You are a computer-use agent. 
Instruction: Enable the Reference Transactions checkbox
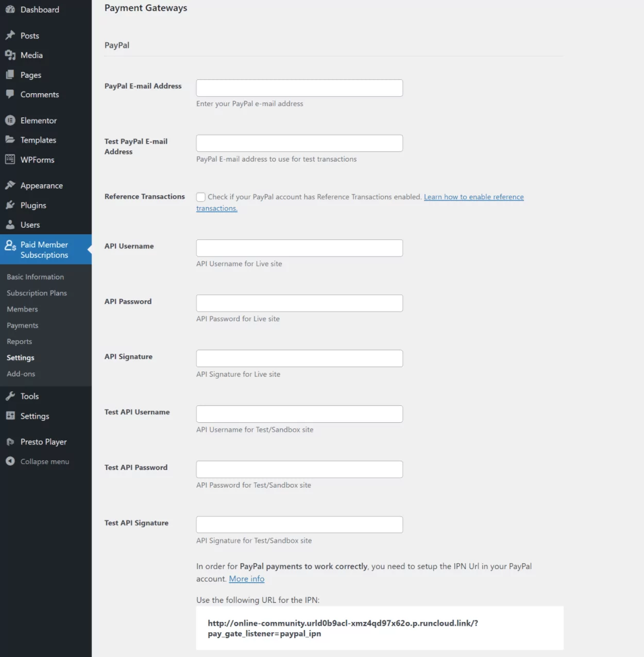tap(201, 197)
